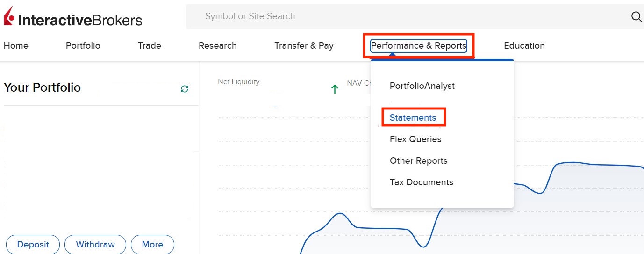Viewport: 644px width, 254px height.
Task: Open the Transfer & Pay menu
Action: [304, 46]
